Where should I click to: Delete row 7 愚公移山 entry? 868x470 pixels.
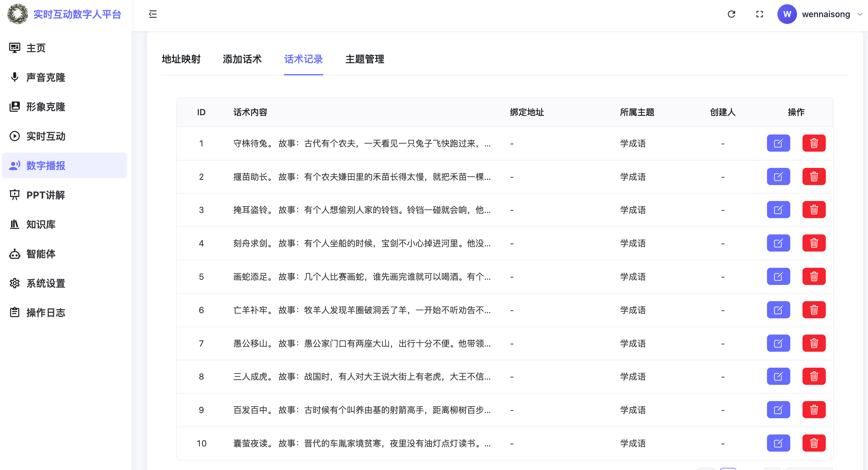[x=814, y=343]
